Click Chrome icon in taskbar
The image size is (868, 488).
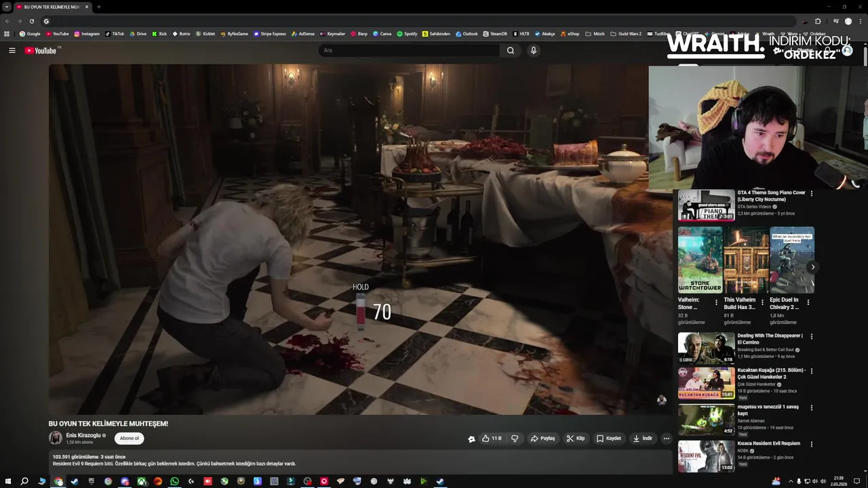(58, 481)
